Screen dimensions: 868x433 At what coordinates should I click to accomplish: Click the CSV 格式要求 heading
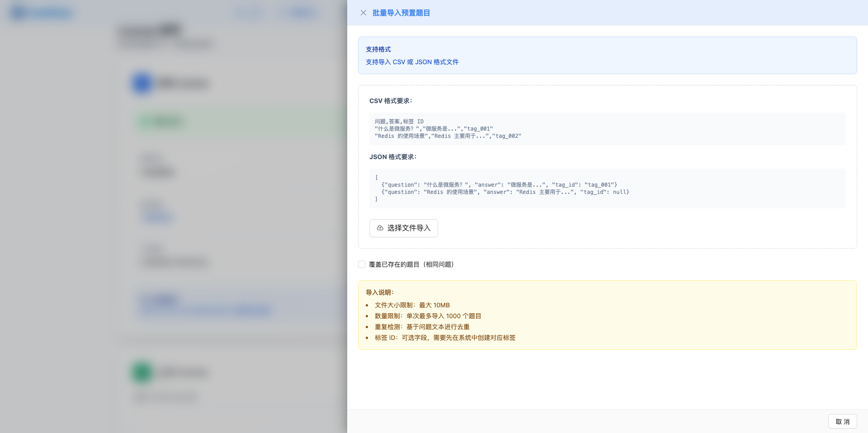coord(391,101)
